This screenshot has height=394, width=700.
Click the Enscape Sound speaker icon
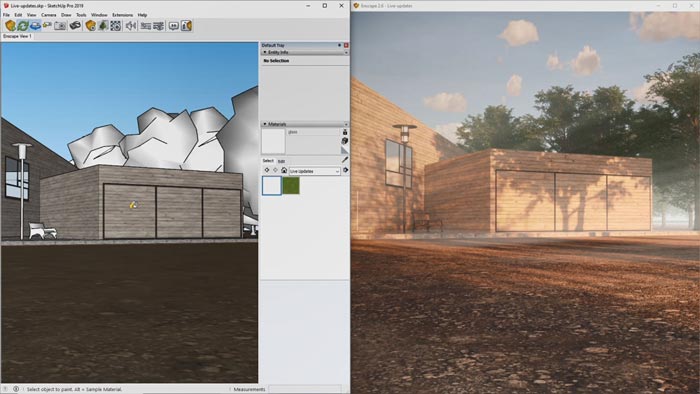click(130, 26)
